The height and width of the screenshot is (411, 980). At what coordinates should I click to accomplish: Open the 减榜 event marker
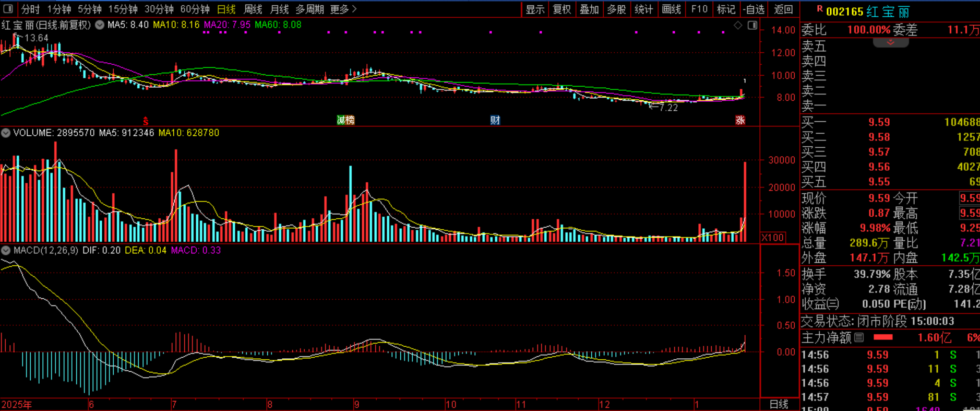345,120
